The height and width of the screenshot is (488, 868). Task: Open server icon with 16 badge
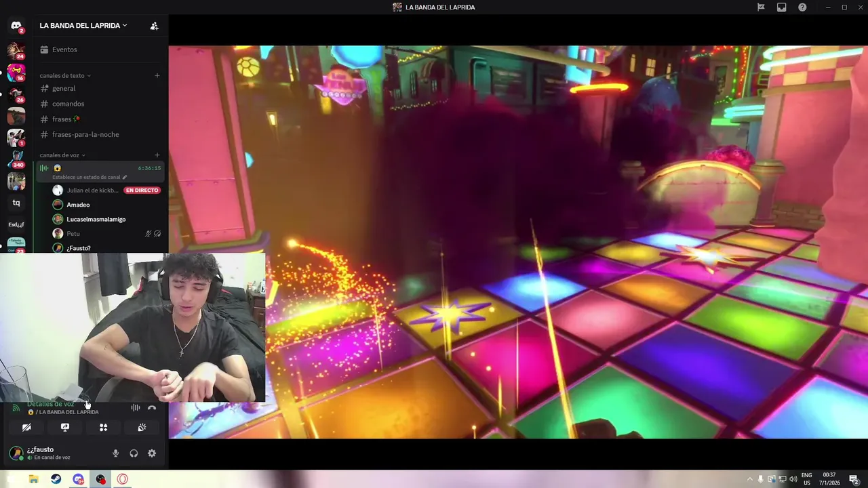[16, 72]
